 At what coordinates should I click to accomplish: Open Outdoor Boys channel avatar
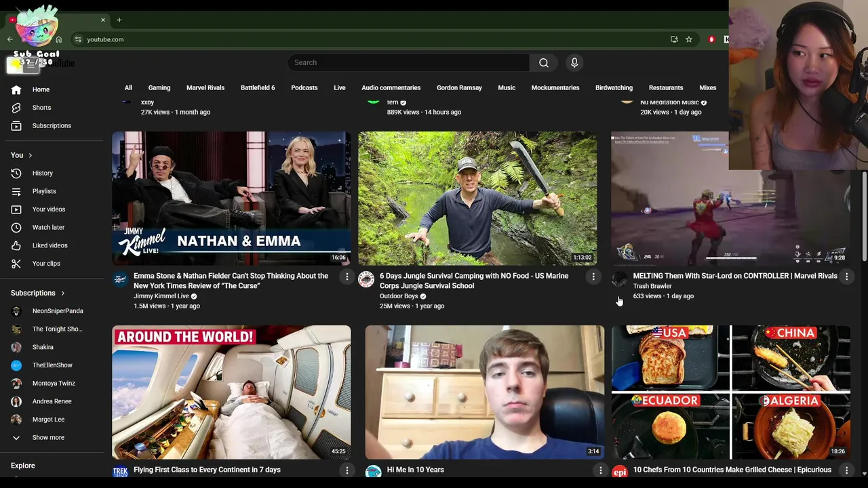click(x=366, y=279)
